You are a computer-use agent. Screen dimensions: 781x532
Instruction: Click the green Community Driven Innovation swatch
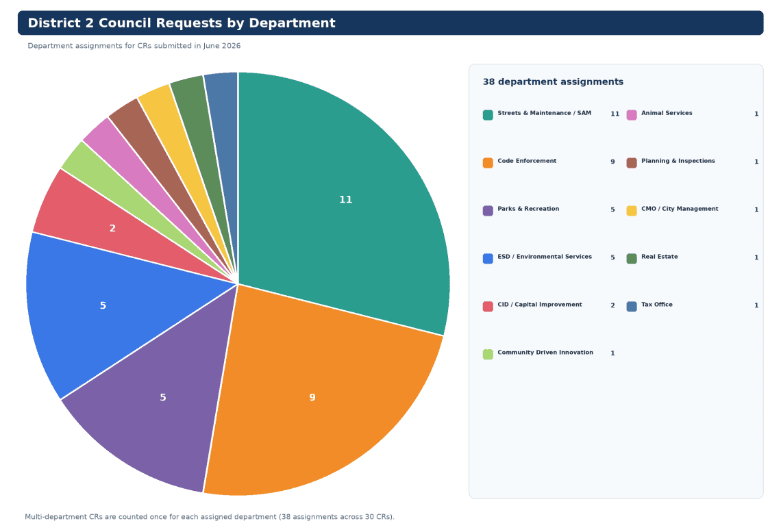pyautogui.click(x=488, y=354)
